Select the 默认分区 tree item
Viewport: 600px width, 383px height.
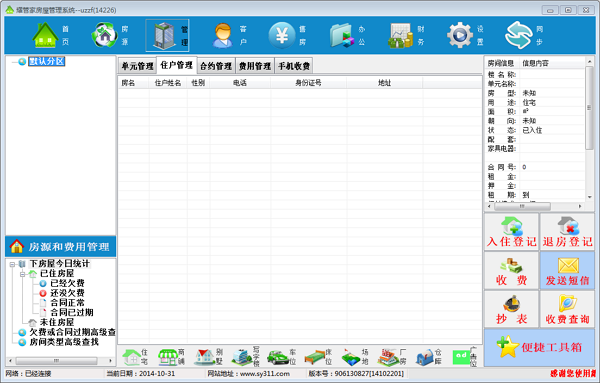tap(47, 61)
